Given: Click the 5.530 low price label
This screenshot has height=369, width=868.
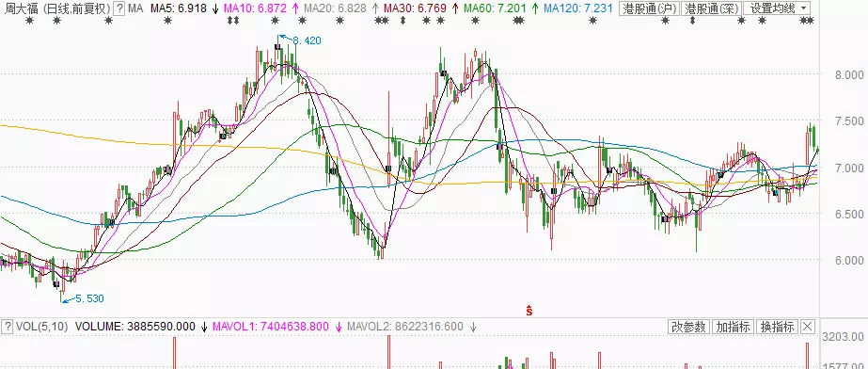Looking at the screenshot, I should point(89,298).
